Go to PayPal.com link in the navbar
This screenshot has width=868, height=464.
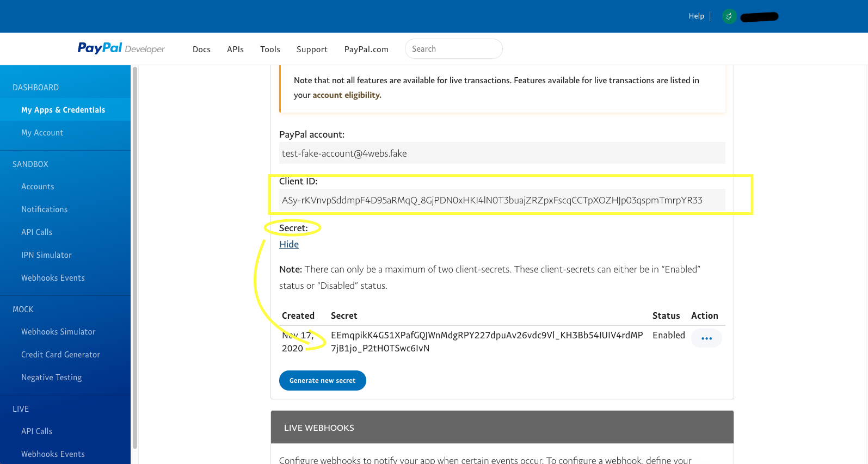coord(366,49)
